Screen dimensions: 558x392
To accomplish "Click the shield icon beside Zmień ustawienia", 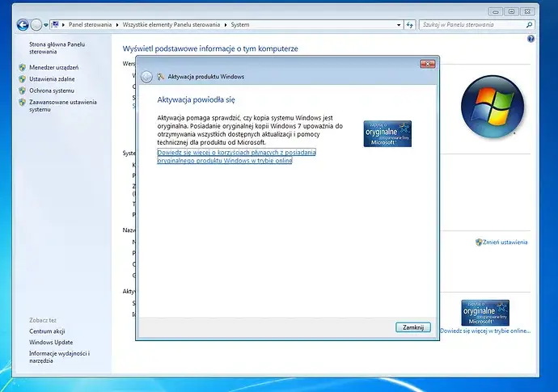I will coord(479,242).
